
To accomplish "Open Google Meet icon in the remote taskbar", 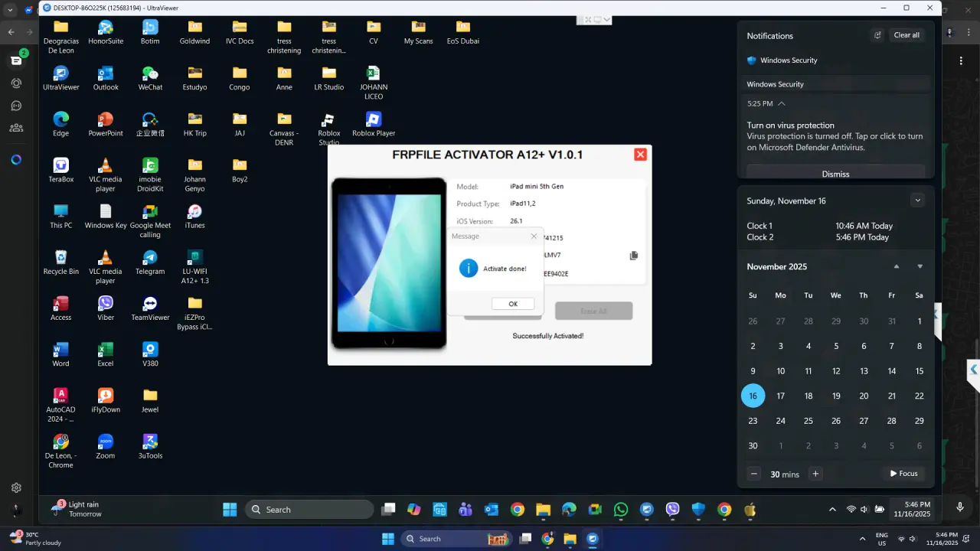I will pos(595,510).
